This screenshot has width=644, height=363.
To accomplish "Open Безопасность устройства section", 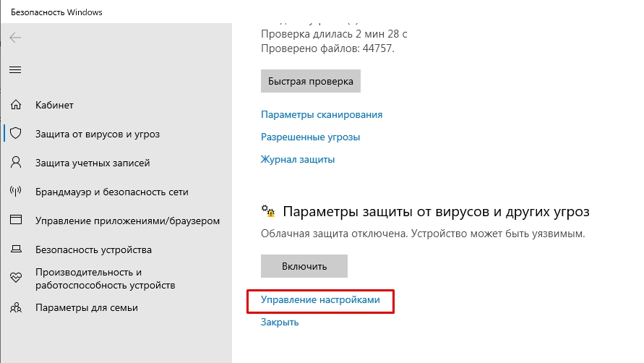I will point(93,250).
